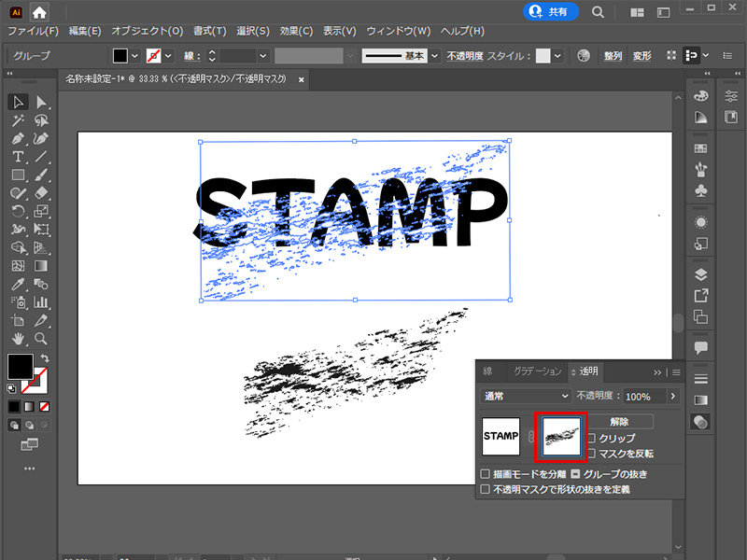Enable the クリップ checkbox
The height and width of the screenshot is (560, 747).
592,437
